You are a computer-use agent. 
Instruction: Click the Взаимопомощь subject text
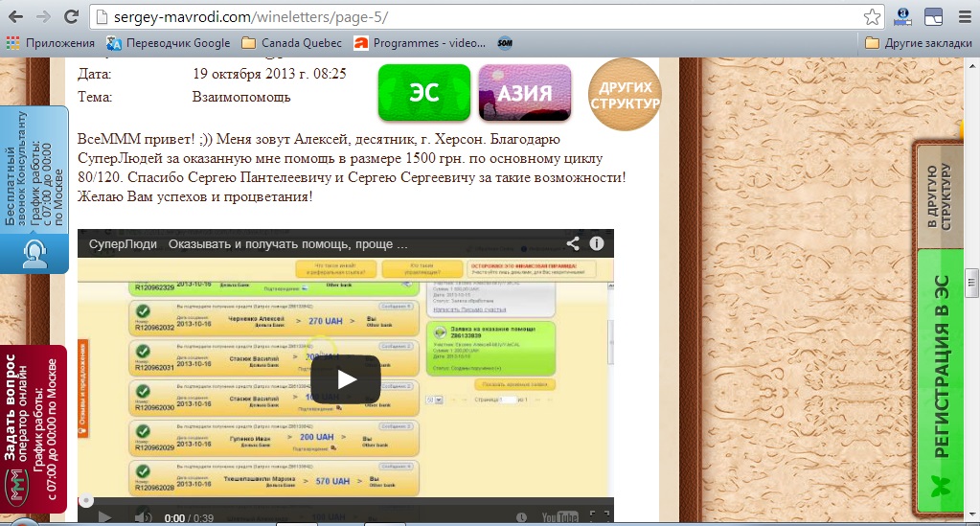(x=241, y=97)
